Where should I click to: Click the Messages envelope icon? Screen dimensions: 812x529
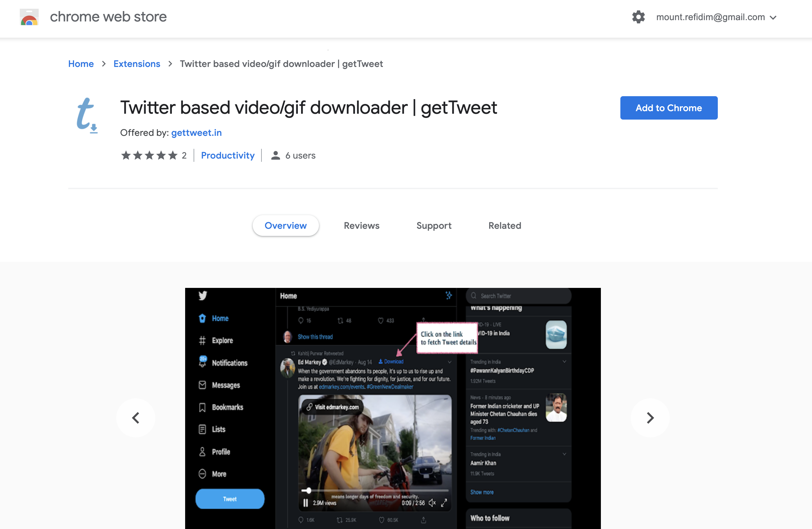pos(203,385)
